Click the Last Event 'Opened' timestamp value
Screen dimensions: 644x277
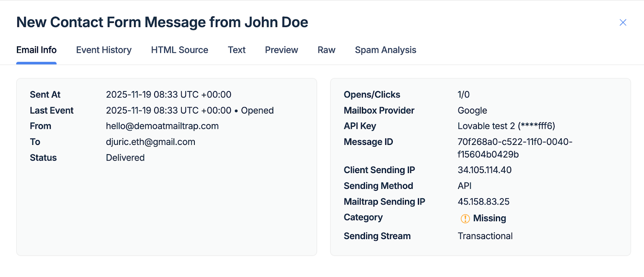coord(190,110)
